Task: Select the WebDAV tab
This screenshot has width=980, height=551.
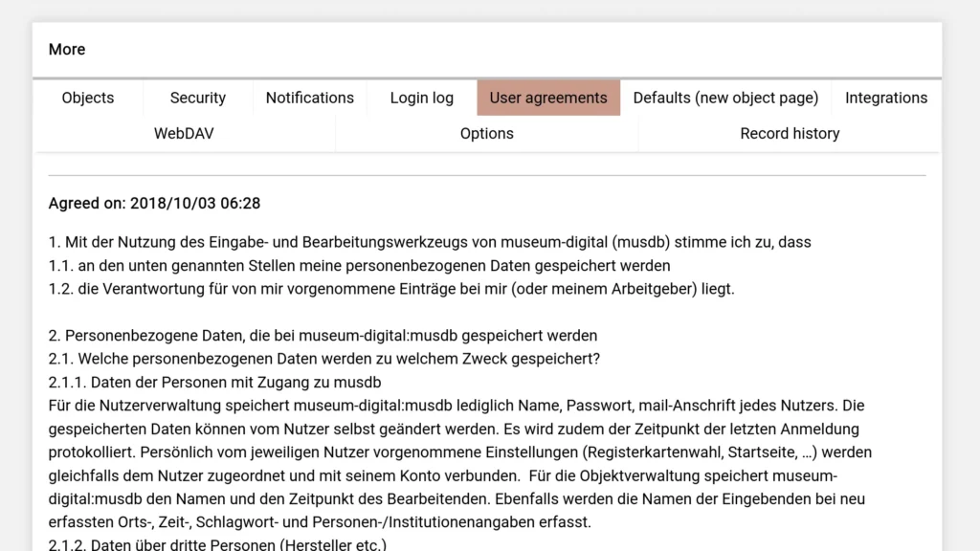Action: (184, 133)
